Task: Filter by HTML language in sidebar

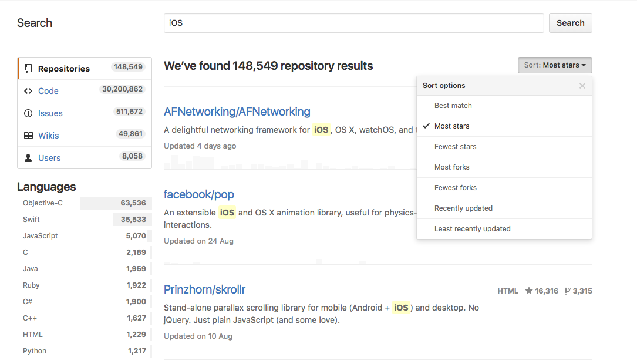Action: tap(85, 334)
